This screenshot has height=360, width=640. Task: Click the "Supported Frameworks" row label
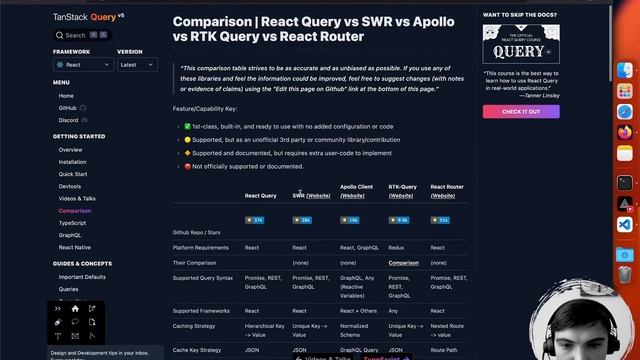tap(201, 311)
